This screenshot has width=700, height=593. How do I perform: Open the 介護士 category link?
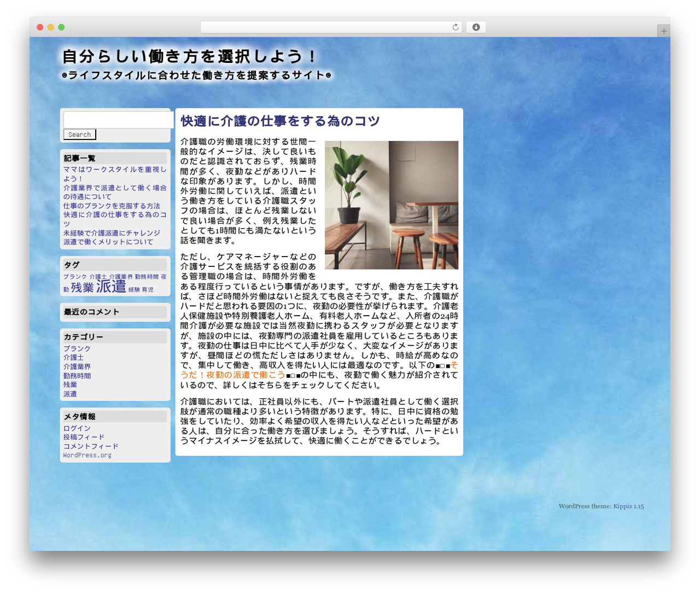tap(73, 357)
